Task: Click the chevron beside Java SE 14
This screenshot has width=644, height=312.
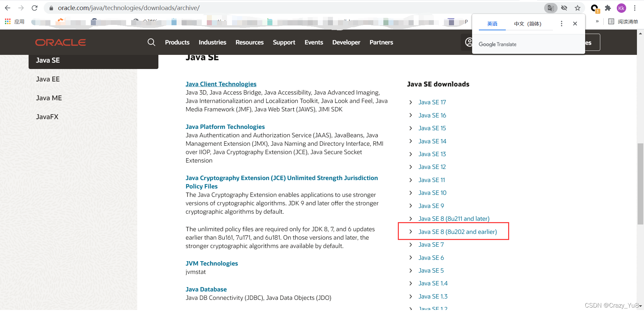Action: (411, 141)
